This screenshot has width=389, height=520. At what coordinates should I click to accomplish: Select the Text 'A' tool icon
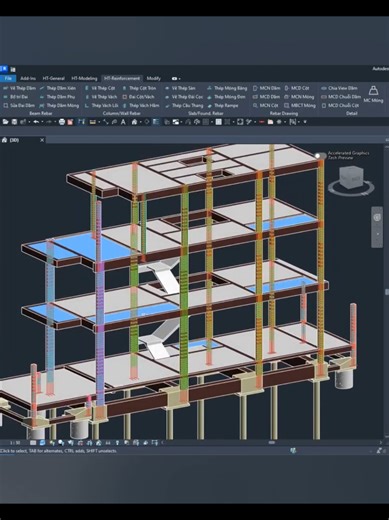(x=123, y=122)
